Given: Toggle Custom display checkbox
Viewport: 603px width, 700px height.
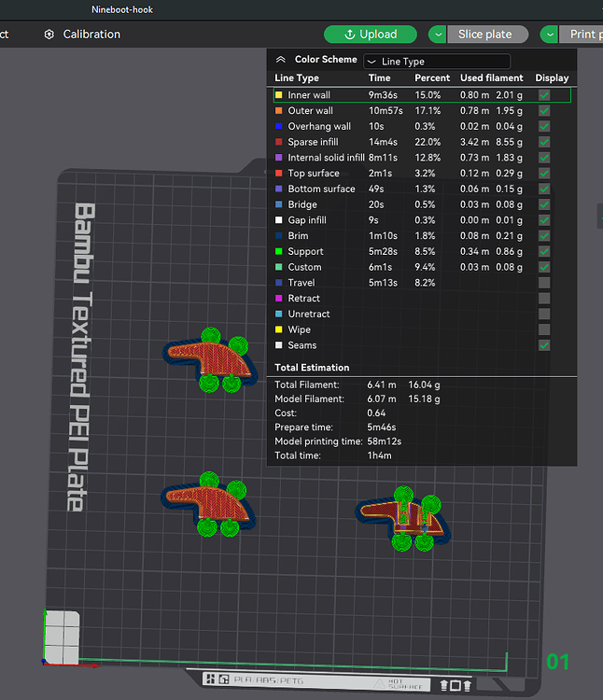Looking at the screenshot, I should coord(544,267).
